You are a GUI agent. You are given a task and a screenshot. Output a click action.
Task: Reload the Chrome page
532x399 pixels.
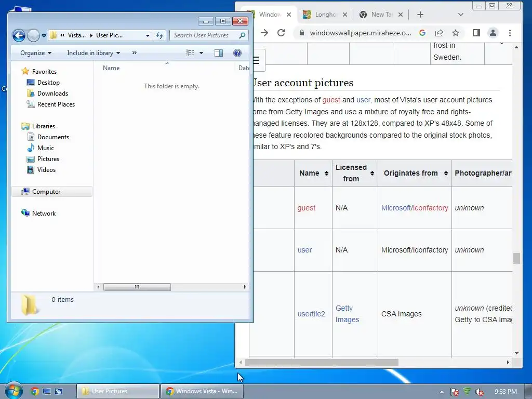[281, 33]
